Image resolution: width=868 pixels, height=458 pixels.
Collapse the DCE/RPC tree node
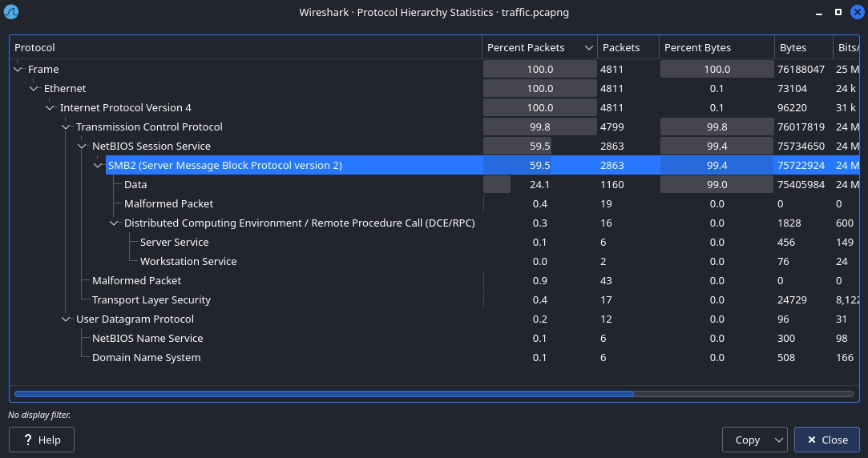click(114, 223)
